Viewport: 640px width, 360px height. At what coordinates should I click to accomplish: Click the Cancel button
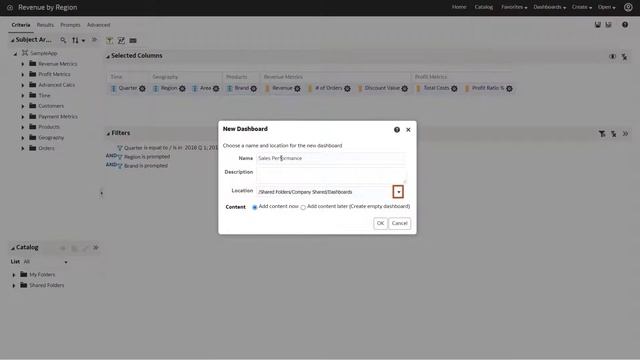coord(400,223)
